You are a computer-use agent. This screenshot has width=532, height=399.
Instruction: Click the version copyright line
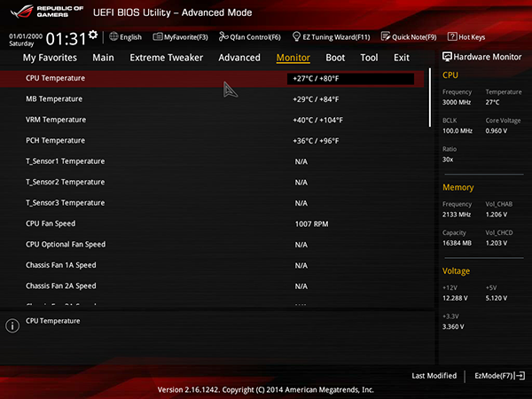(266, 390)
